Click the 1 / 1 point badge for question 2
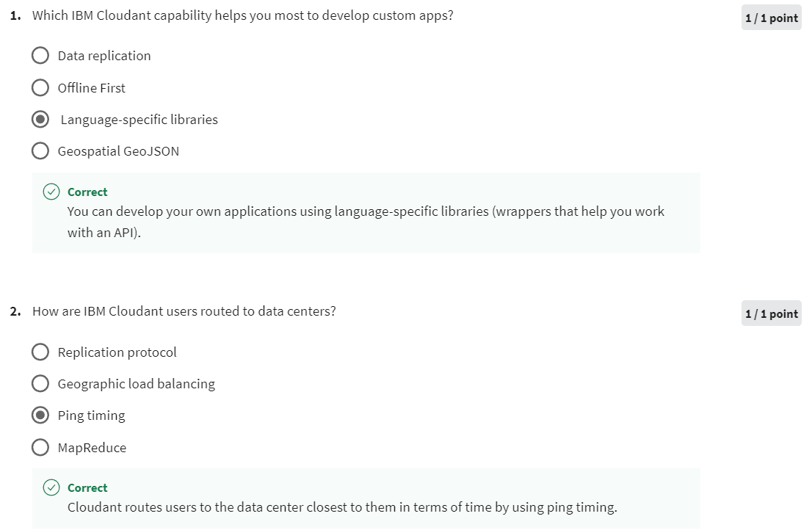Screen dimensions: 812x530 pos(771,313)
